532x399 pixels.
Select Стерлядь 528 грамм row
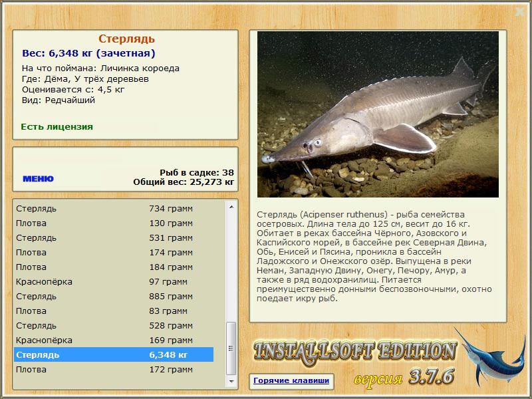(x=114, y=325)
